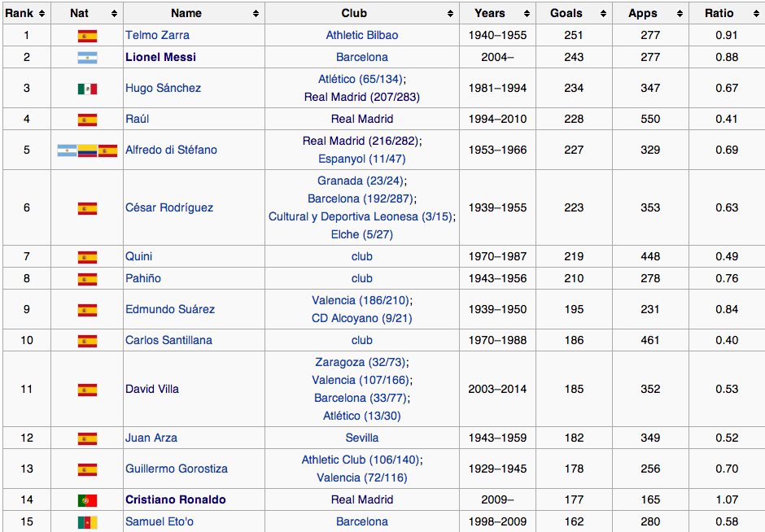The width and height of the screenshot is (765, 532).
Task: Click Mexico flag in Hugo Sánchez row
Action: [x=87, y=89]
